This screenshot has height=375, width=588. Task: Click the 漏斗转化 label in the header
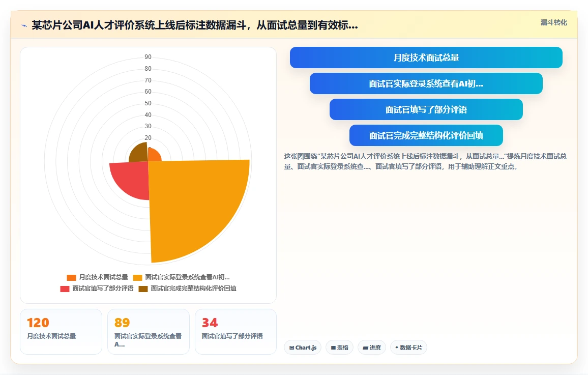tap(553, 22)
